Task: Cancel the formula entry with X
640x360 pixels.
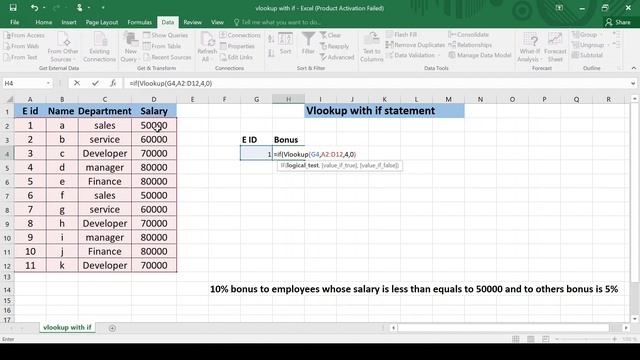Action: click(x=77, y=83)
